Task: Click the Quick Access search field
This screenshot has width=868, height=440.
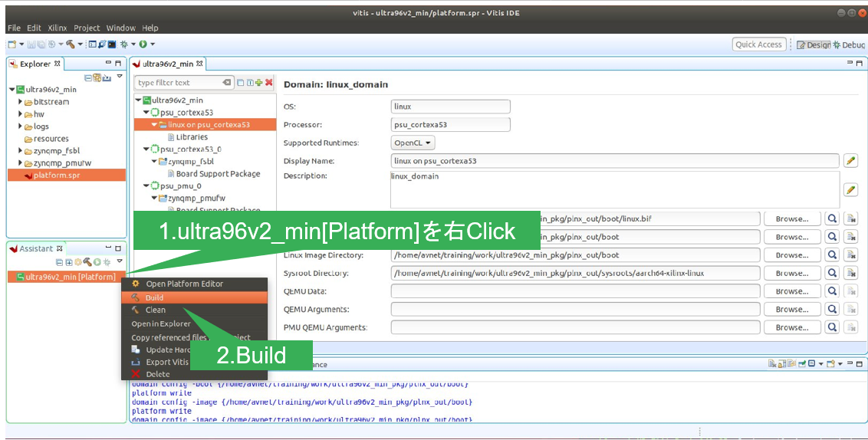Action: [758, 44]
